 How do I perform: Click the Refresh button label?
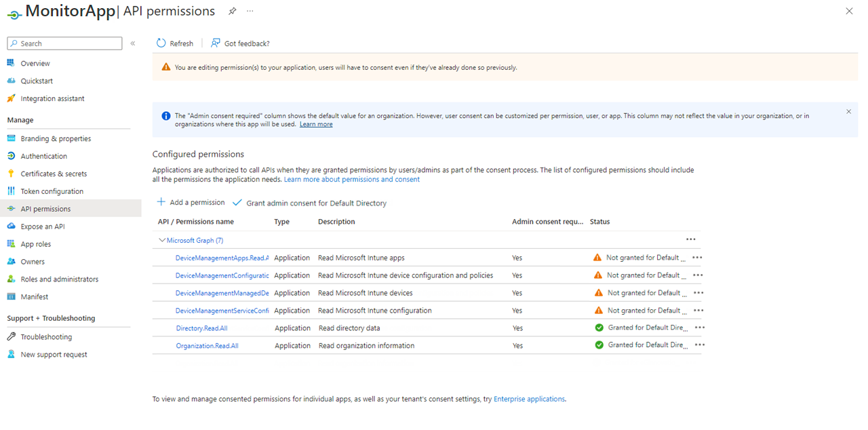click(181, 43)
